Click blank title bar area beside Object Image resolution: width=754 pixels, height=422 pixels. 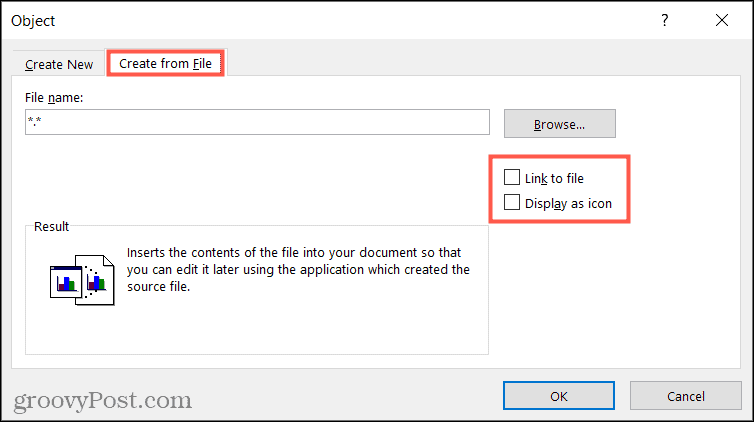coord(350,20)
